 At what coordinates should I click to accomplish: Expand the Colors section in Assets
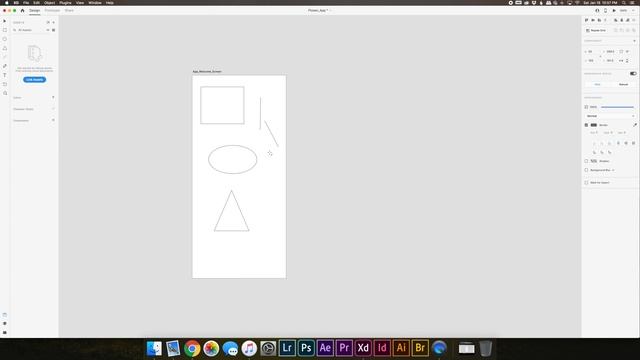[53, 98]
